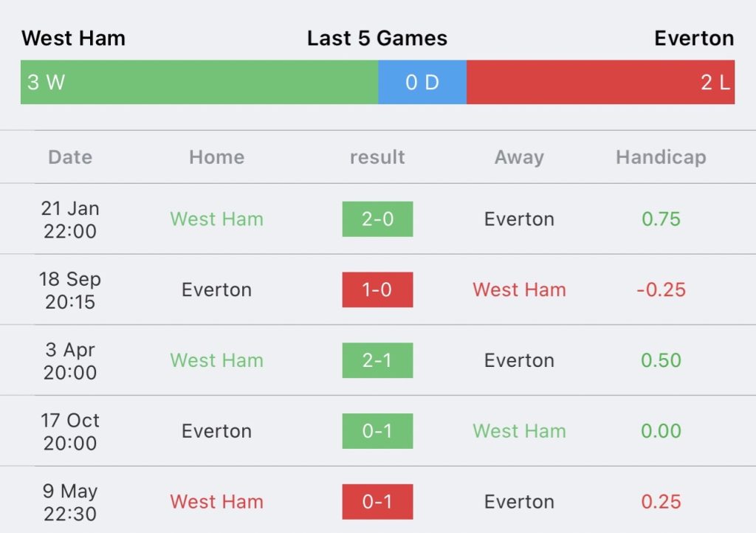Viewport: 756px width, 533px height.
Task: Open Everton home team on 18 Sep
Action: pyautogui.click(x=216, y=289)
